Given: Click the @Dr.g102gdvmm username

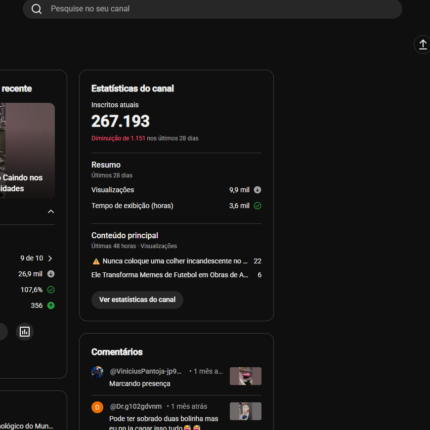Looking at the screenshot, I should click(x=136, y=406).
